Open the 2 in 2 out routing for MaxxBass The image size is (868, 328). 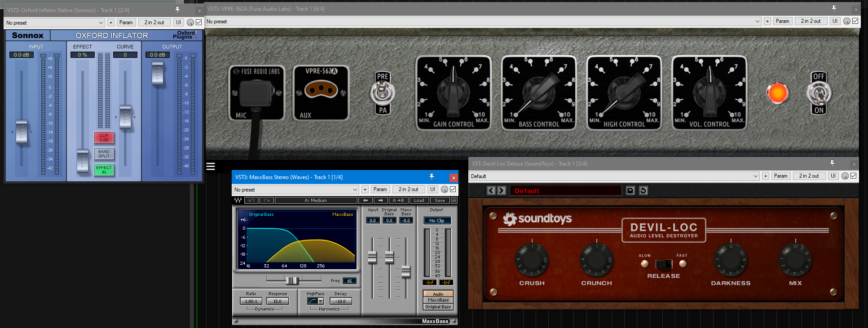(x=408, y=189)
